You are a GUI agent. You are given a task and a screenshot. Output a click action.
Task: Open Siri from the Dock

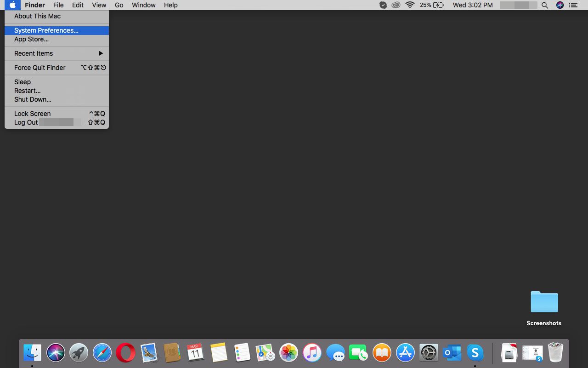click(x=56, y=353)
